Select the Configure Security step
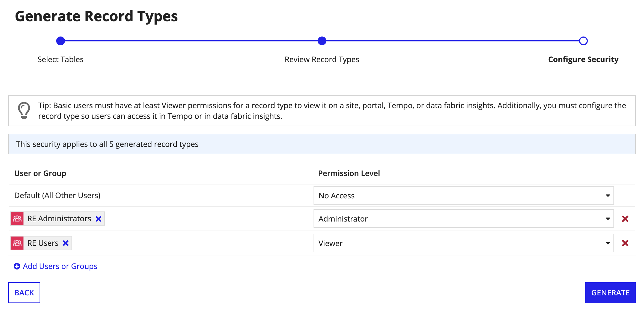The image size is (644, 315). 583,59
